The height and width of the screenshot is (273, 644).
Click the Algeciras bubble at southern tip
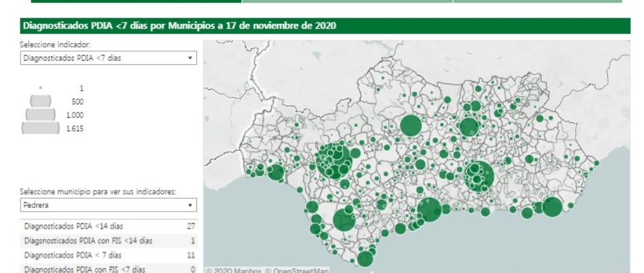click(x=365, y=259)
